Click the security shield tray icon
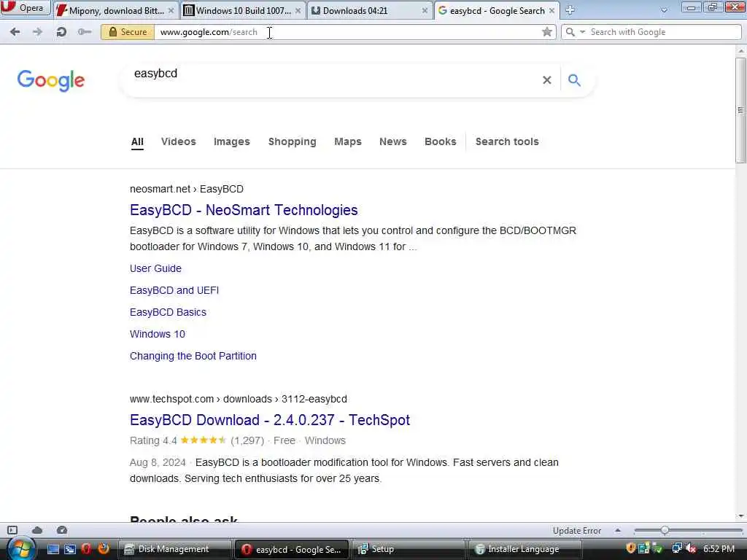This screenshot has height=560, width=747. pos(631,548)
